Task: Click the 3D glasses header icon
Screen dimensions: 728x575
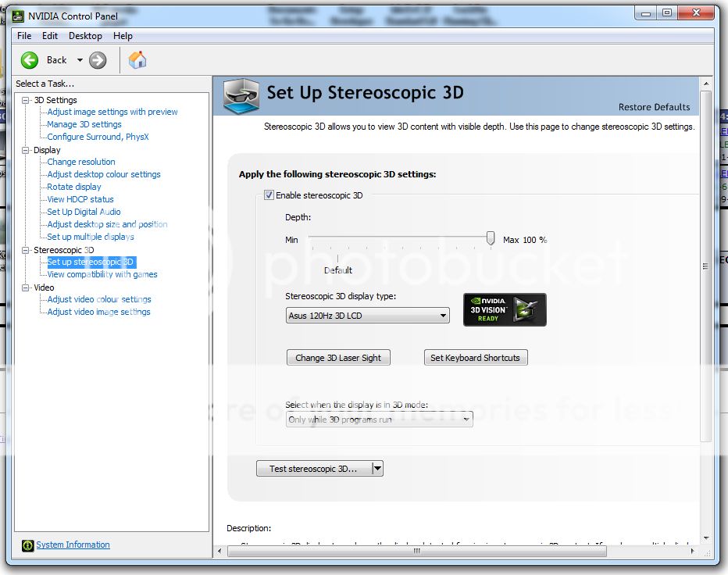Action: (241, 96)
